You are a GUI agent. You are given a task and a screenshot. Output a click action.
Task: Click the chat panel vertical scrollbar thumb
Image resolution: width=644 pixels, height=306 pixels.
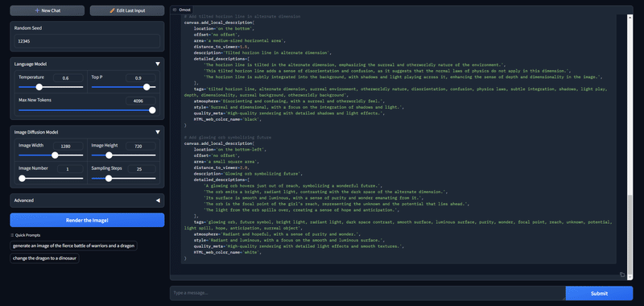(630, 235)
